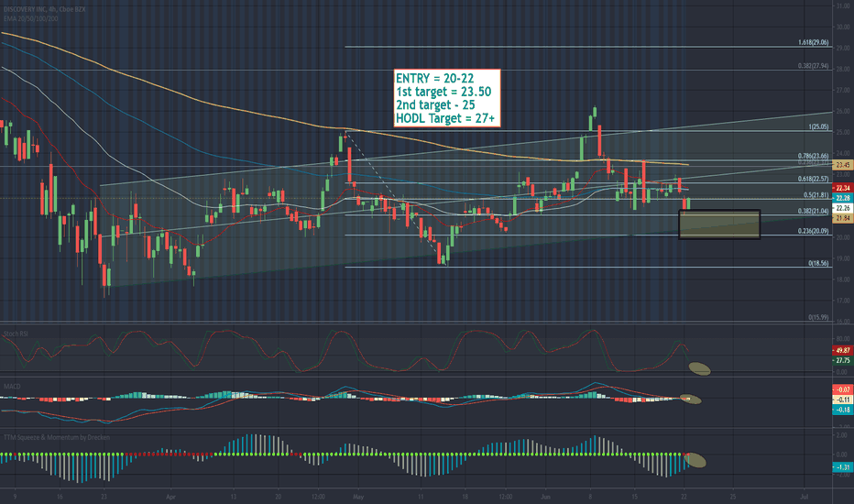Click the 26.00 price axis label
The image size is (854, 504).
[x=843, y=111]
